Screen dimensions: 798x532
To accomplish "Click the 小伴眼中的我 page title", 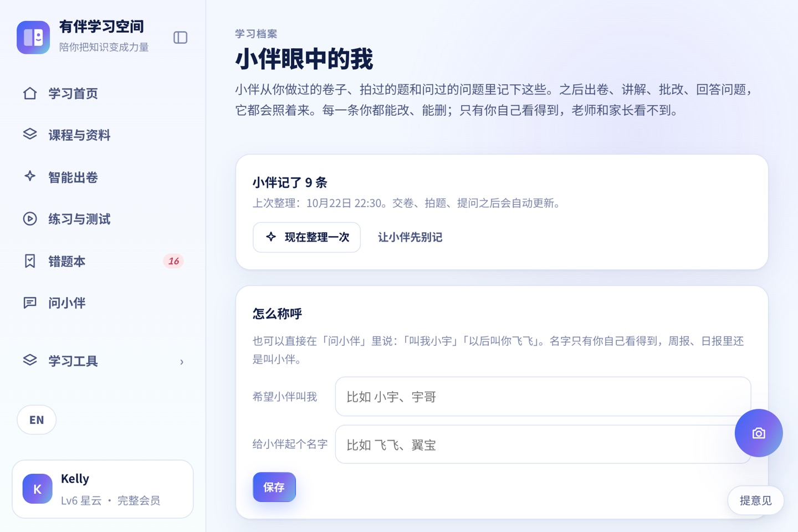I will coord(304,59).
